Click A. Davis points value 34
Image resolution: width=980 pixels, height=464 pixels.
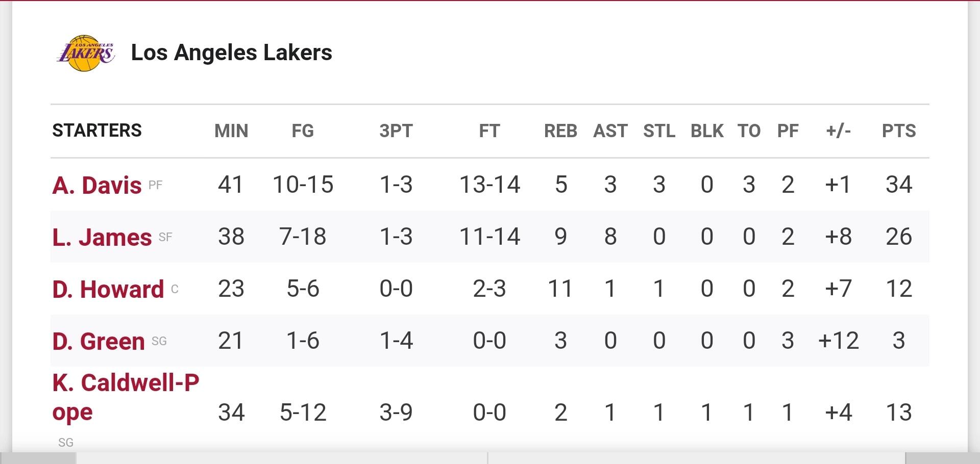pyautogui.click(x=899, y=185)
